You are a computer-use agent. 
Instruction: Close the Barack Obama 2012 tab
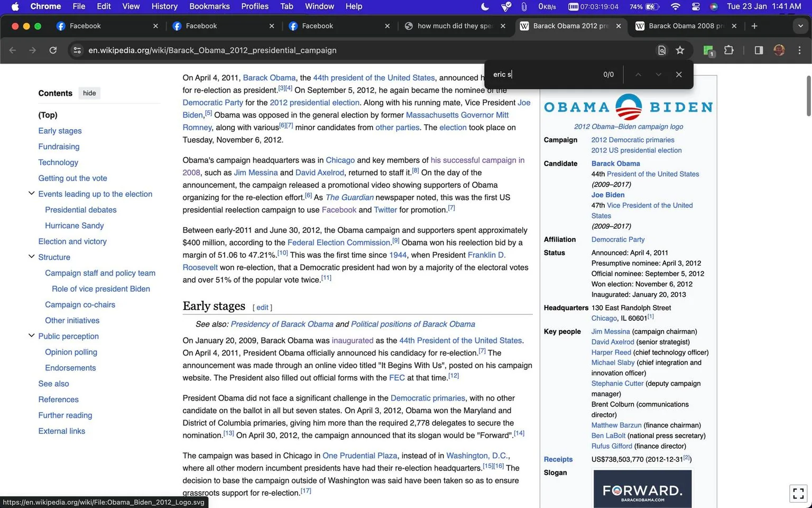pyautogui.click(x=619, y=26)
